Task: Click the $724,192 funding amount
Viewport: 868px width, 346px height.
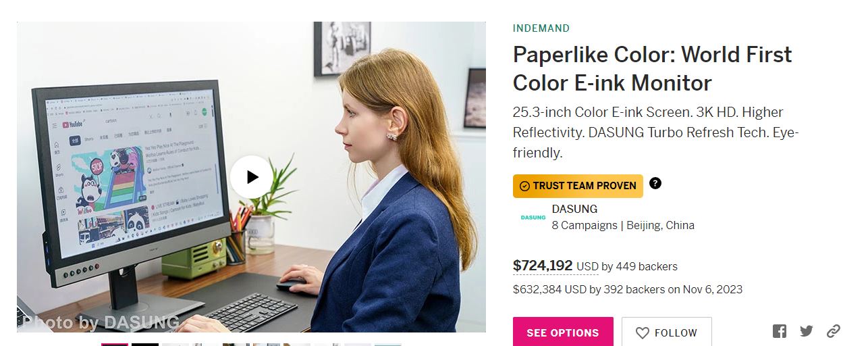Action: click(x=543, y=266)
